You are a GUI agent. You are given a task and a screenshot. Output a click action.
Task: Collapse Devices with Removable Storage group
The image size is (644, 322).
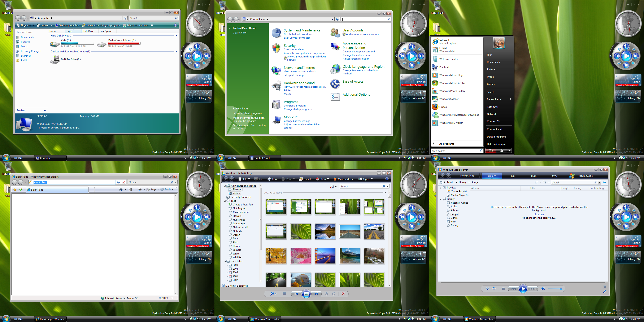click(176, 52)
